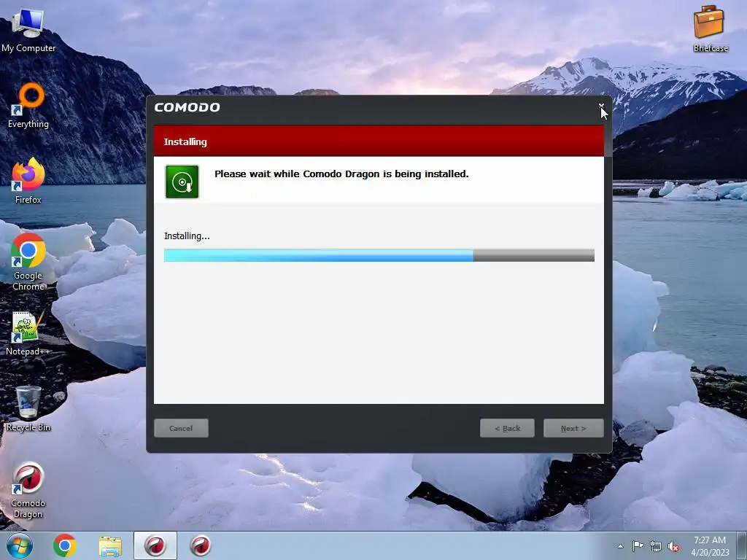Open the Action Center flag icon

(x=638, y=546)
